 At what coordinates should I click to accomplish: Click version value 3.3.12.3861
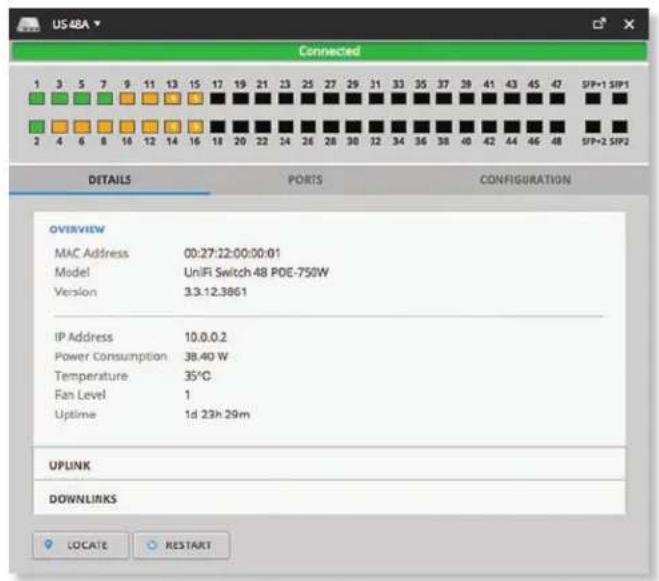click(216, 292)
